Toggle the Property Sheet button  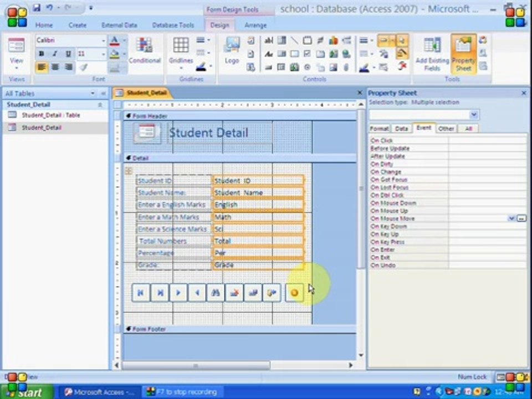(x=463, y=54)
